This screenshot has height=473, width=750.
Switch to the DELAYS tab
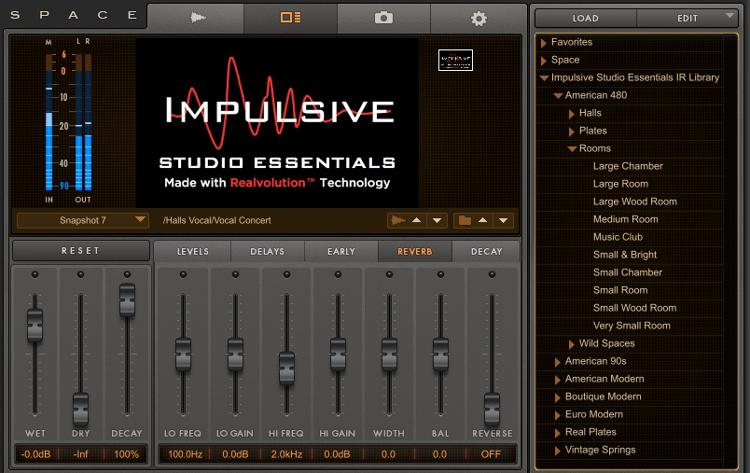267,251
